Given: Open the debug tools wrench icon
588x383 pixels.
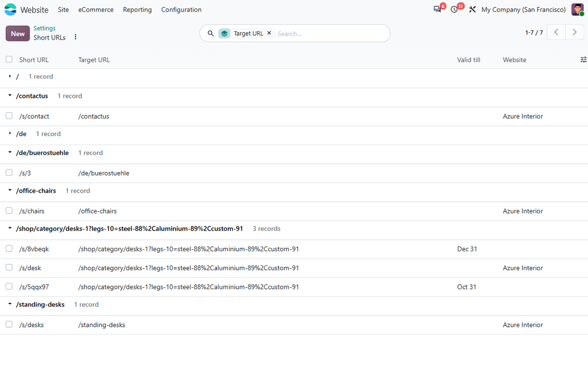Looking at the screenshot, I should pos(472,9).
